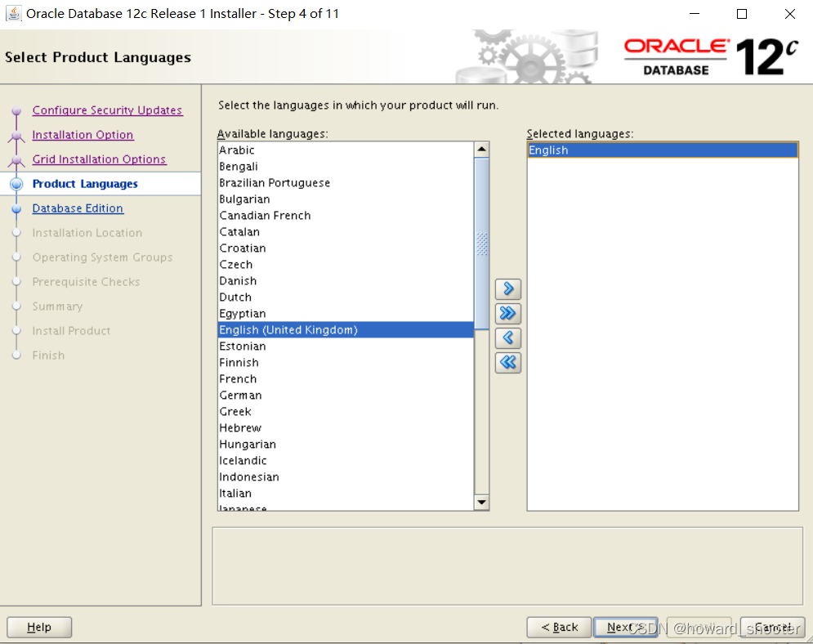Click the move-all-right double arrow icon
813x644 pixels.
(507, 313)
